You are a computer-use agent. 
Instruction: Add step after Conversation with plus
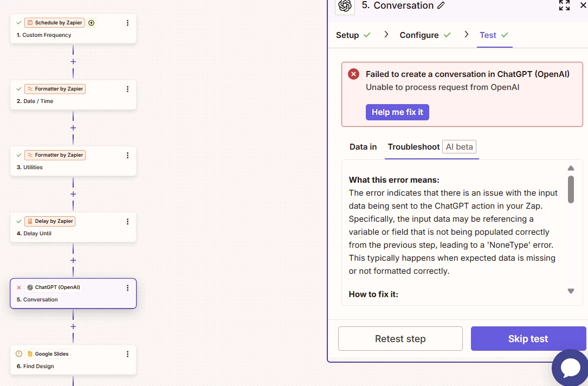[x=73, y=326]
